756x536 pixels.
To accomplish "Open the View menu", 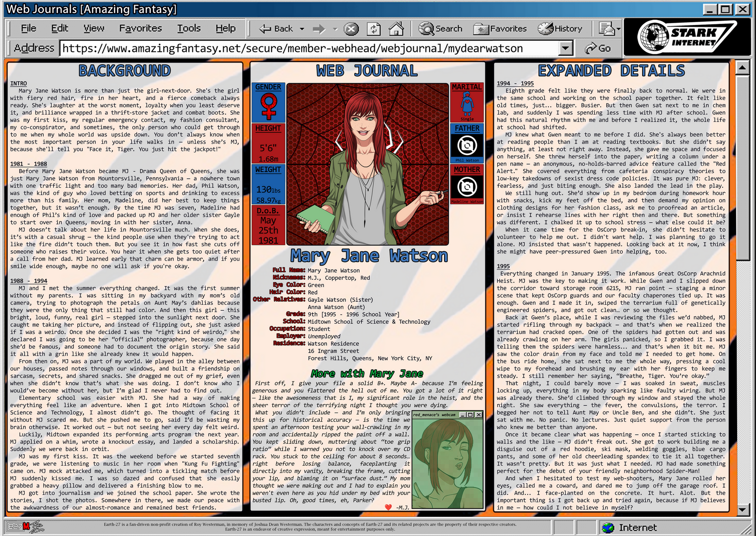I will coord(94,28).
